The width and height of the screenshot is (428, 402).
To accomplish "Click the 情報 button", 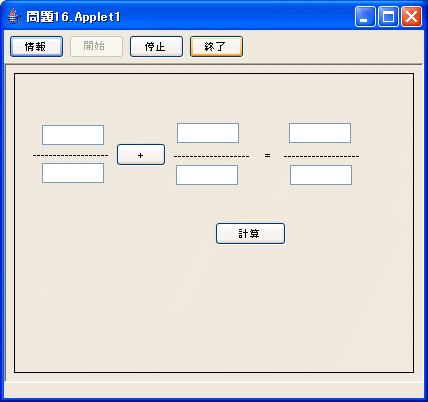I will tap(36, 47).
